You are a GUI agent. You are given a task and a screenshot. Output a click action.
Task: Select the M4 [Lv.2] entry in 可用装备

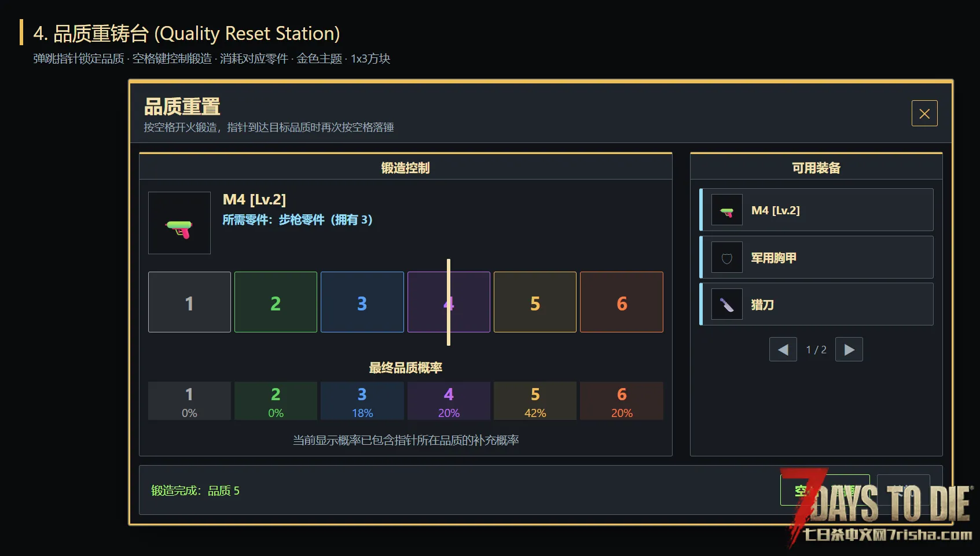(x=817, y=210)
